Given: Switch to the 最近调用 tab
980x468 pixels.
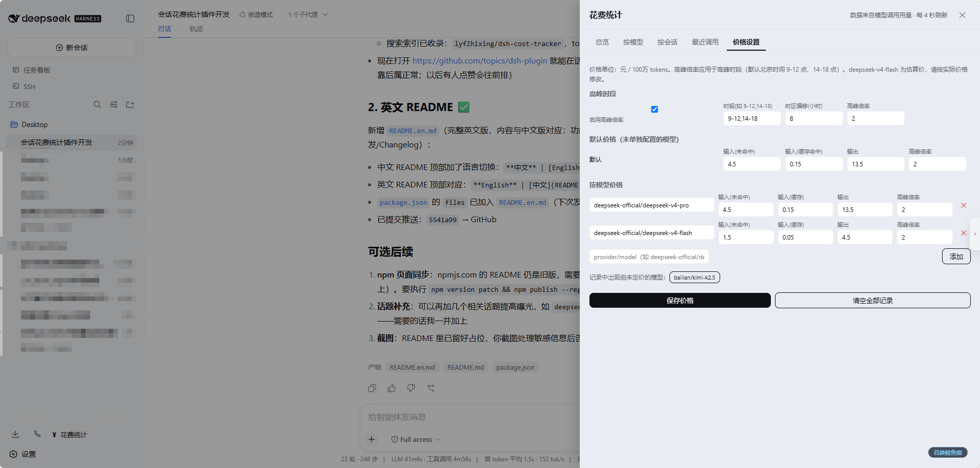Looking at the screenshot, I should click(x=705, y=42).
